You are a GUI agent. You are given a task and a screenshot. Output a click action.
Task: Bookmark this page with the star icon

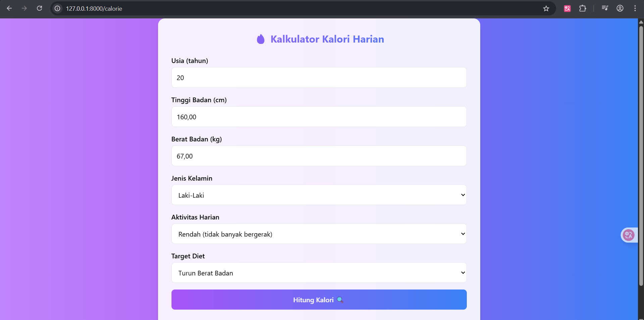(546, 9)
